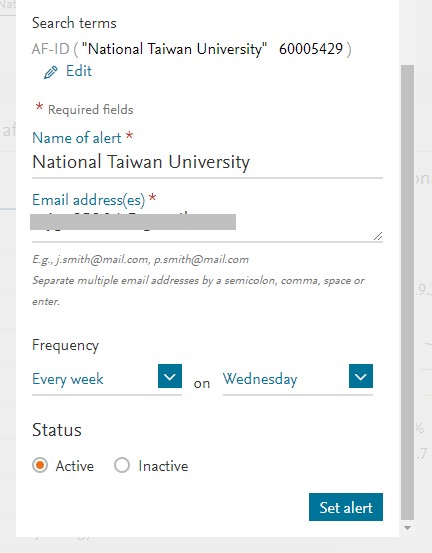Viewport: 432px width, 553px height.
Task: Click the Active label text
Action: [75, 466]
